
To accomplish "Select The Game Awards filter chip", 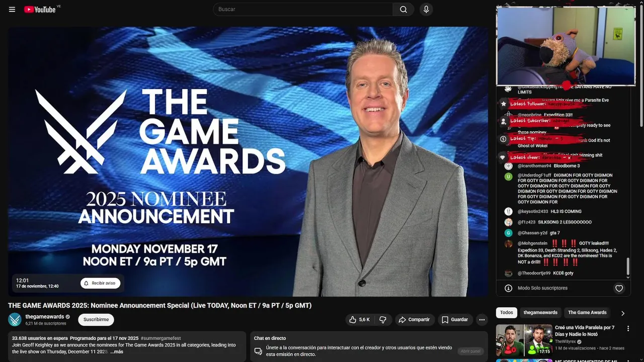I will tap(587, 313).
